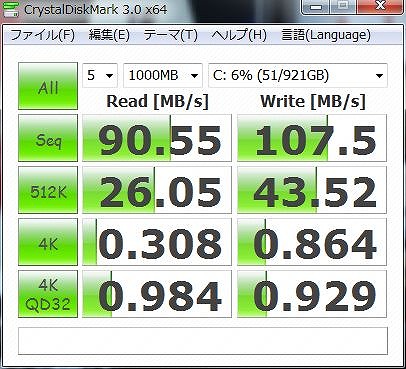Screen dimensions: 406x369
Task: Expand the test count dropdown showing 5
Action: (x=100, y=75)
